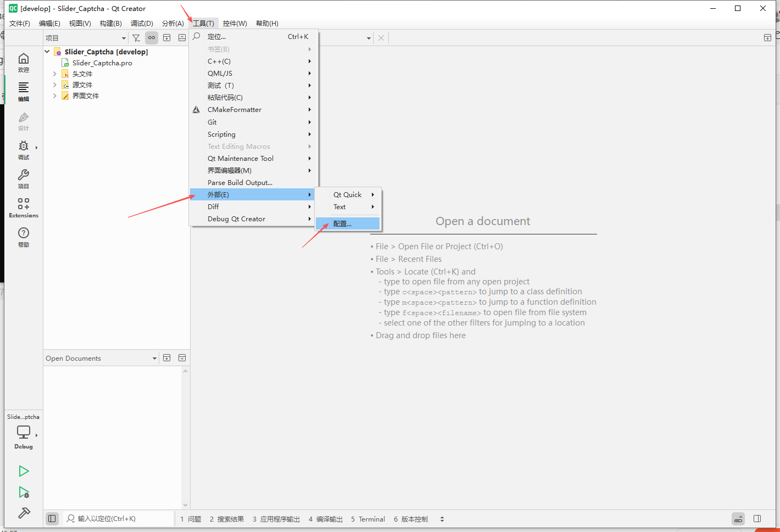780x532 pixels.
Task: Choose 定位... in Tools menu
Action: pyautogui.click(x=253, y=37)
